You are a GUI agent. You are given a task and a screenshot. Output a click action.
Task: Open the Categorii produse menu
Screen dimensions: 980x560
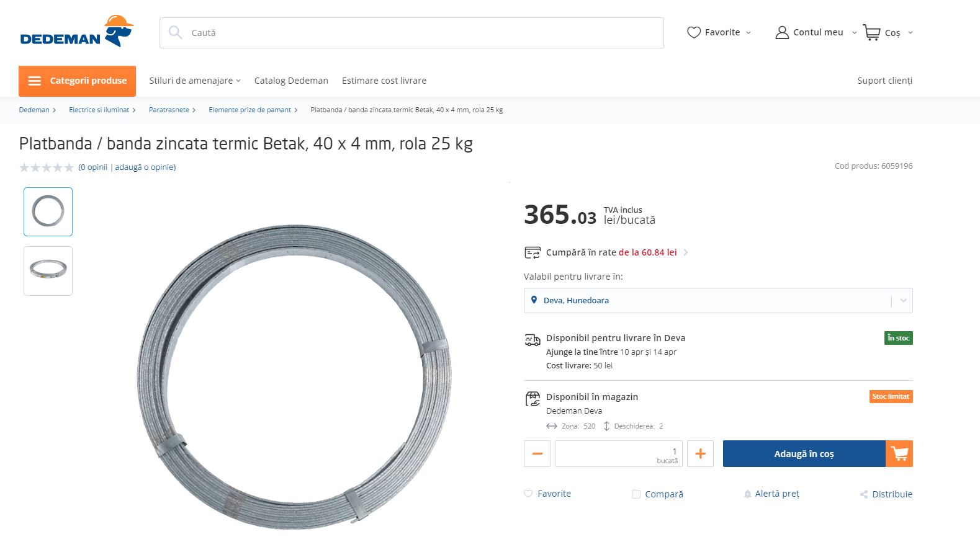click(x=77, y=81)
